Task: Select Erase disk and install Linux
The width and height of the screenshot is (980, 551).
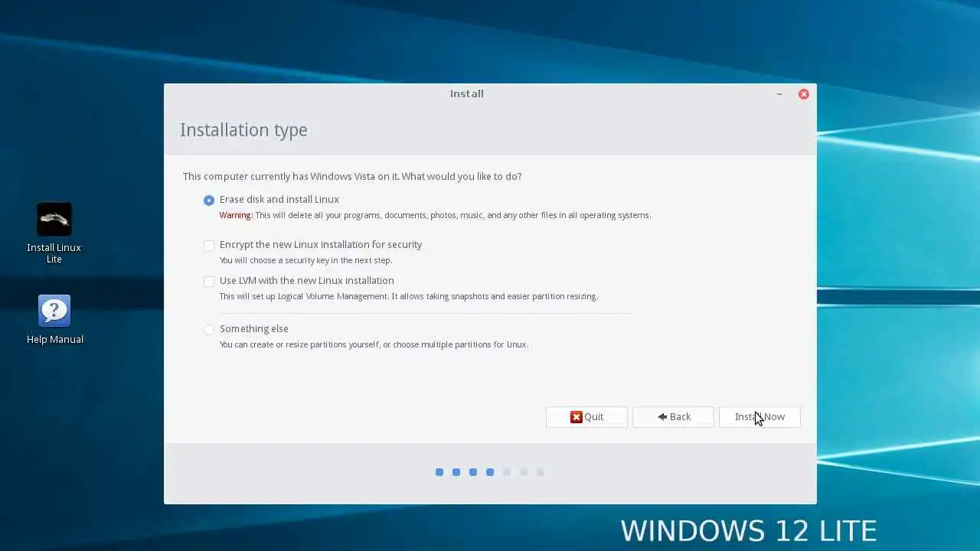Action: (209, 200)
